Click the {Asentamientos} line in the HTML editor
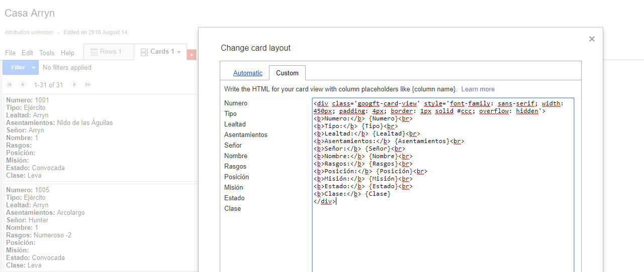The height and width of the screenshot is (272, 644). [x=389, y=142]
